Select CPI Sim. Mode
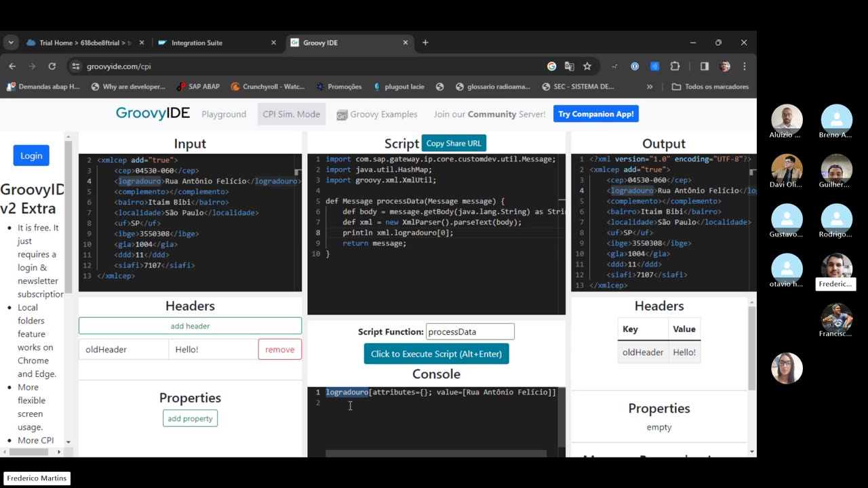 292,114
